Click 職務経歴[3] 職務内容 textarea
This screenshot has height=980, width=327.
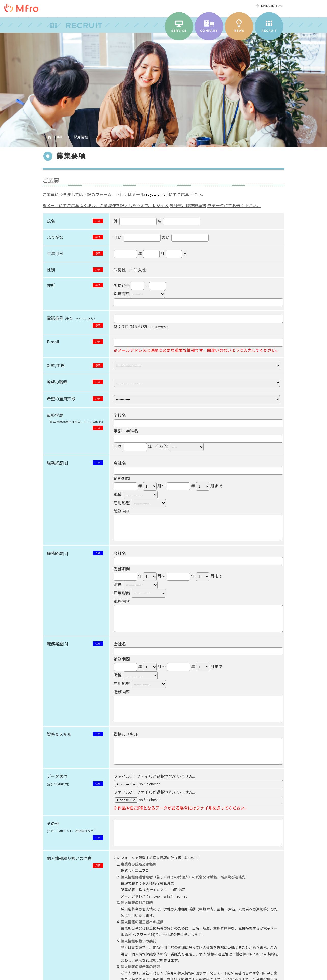(x=198, y=709)
